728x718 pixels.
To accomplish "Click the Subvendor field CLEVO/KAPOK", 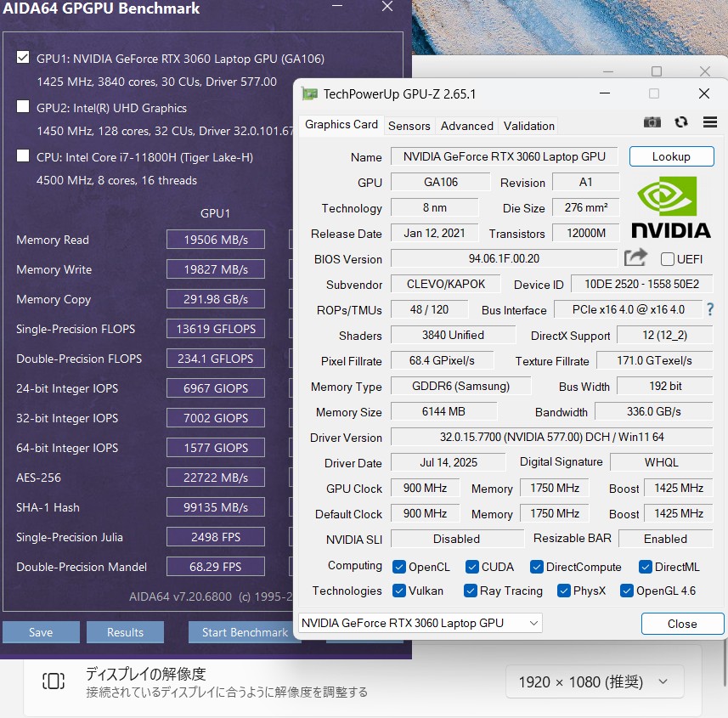I will [446, 284].
